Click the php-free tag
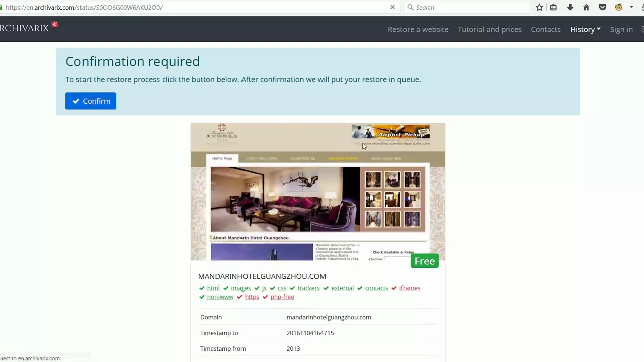 coord(282,297)
